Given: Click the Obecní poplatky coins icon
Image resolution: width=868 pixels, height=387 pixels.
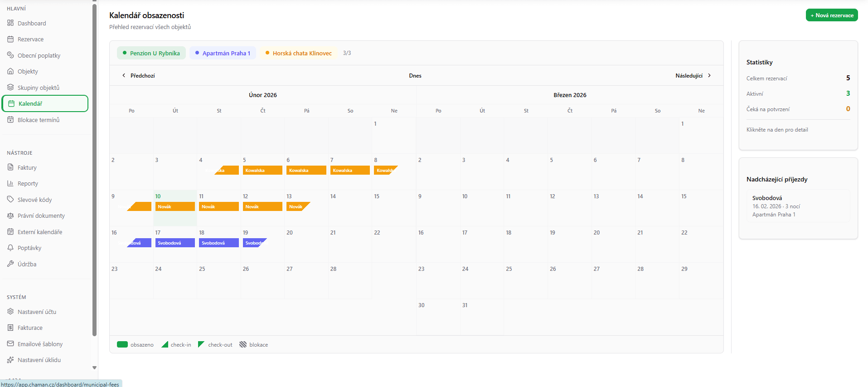Looking at the screenshot, I should click(x=10, y=55).
